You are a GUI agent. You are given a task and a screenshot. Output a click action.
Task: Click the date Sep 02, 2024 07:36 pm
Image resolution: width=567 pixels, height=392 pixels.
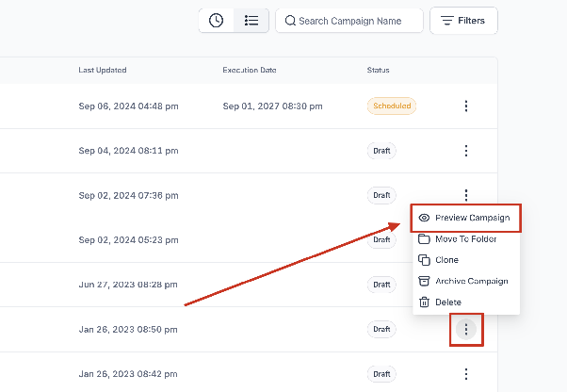(x=128, y=195)
